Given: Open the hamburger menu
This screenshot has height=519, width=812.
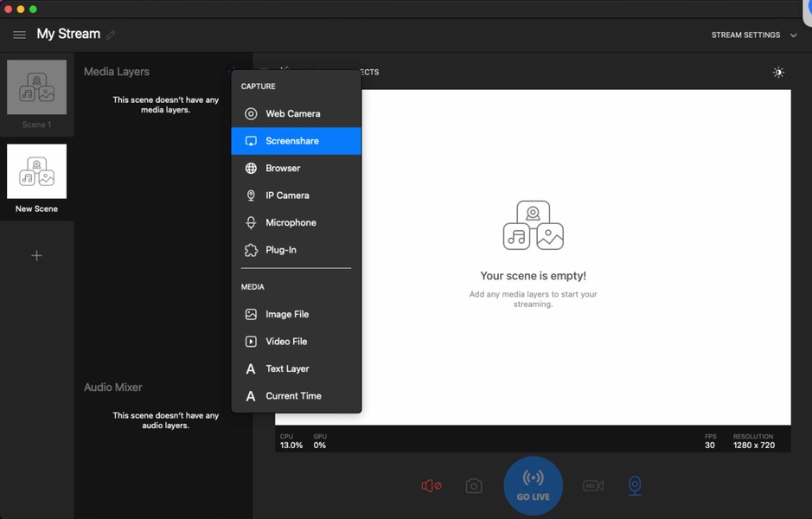Looking at the screenshot, I should click(x=19, y=35).
